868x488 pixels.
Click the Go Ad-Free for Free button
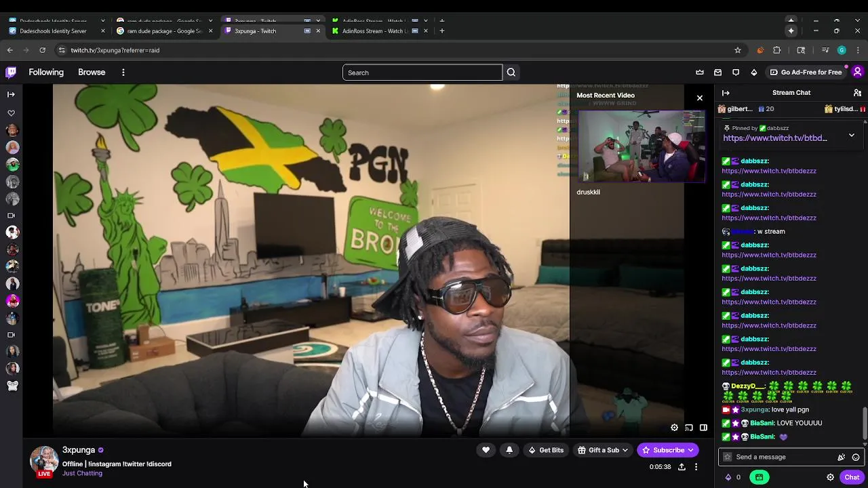pyautogui.click(x=806, y=72)
